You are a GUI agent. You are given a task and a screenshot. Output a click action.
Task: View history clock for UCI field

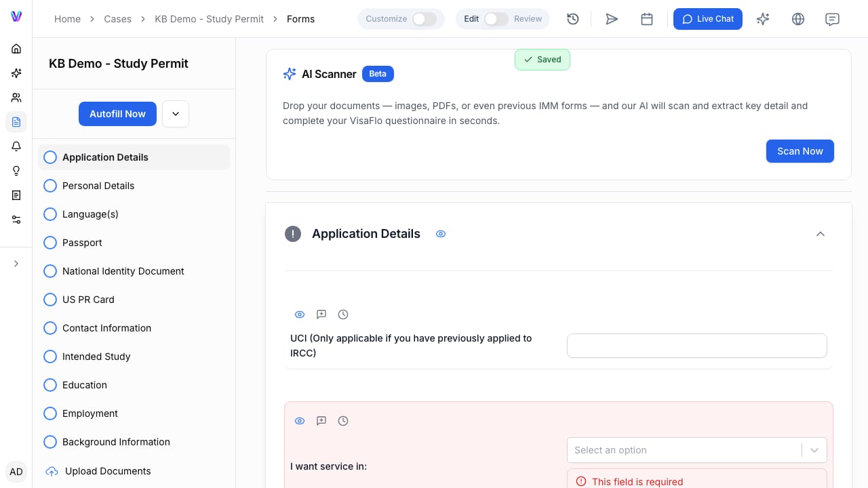tap(343, 314)
